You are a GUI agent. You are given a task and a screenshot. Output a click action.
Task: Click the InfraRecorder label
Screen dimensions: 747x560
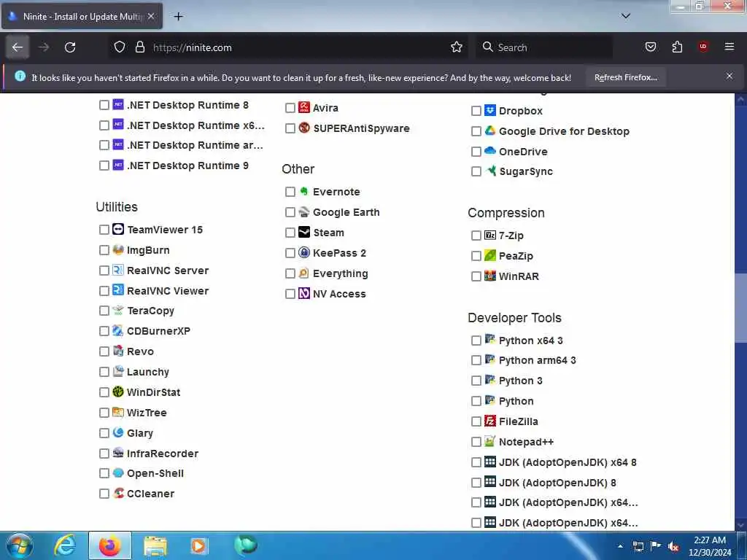163,454
